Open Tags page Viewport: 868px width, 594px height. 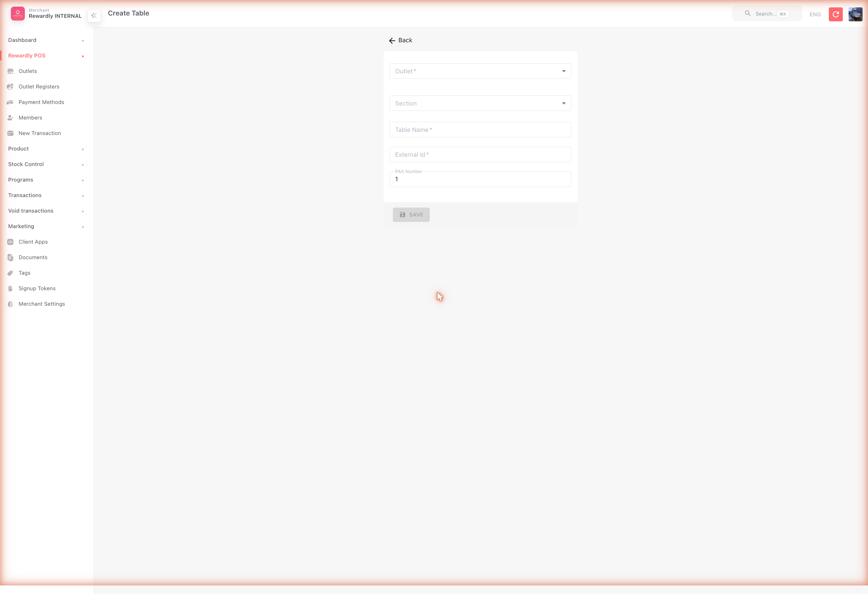(x=24, y=273)
